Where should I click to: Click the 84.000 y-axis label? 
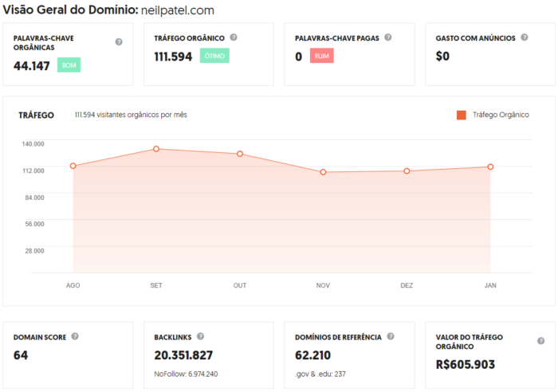[34, 198]
